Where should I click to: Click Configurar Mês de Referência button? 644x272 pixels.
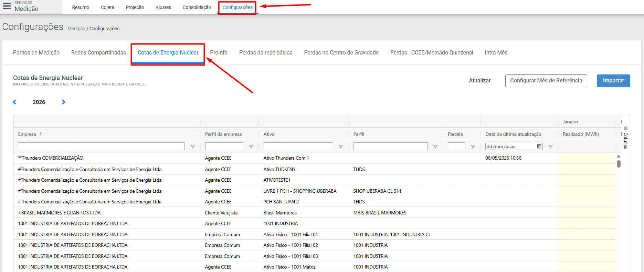tap(546, 81)
